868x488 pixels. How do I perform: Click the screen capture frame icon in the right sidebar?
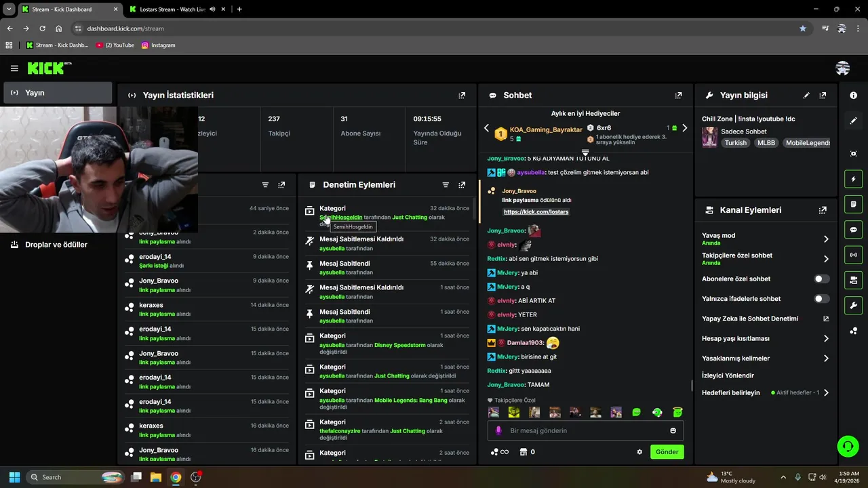point(853,154)
